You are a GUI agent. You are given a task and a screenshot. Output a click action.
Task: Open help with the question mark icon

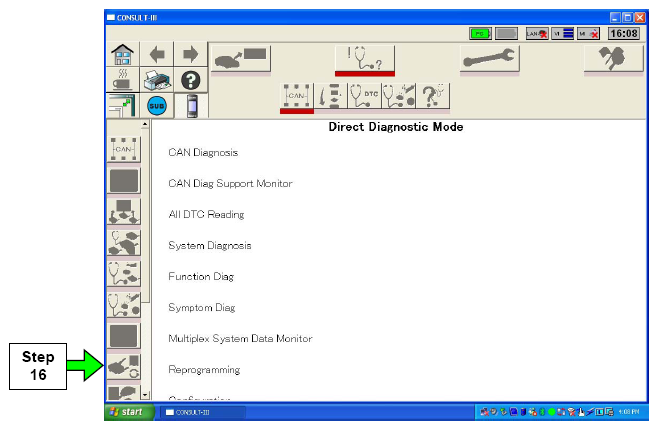click(x=190, y=81)
